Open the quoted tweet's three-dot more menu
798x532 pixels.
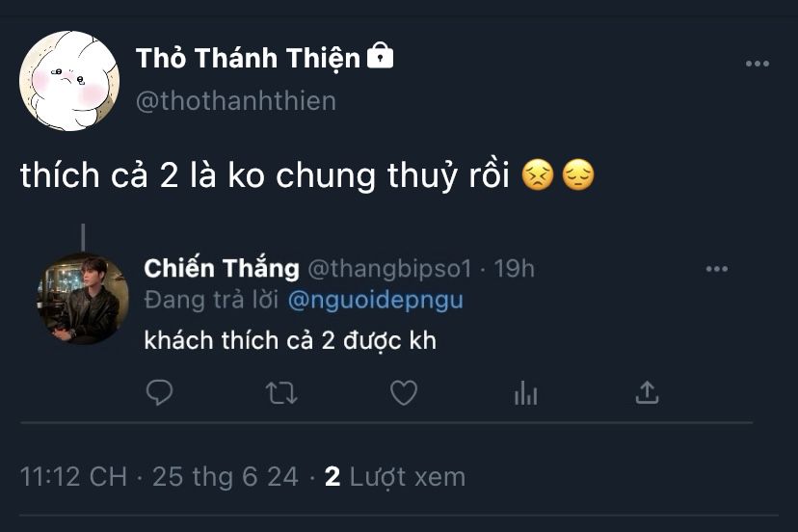coord(717,269)
